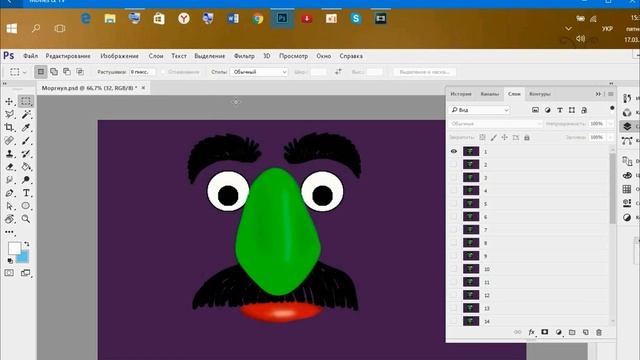Swap foreground and background colors
Viewport: 640px width, 360px height.
27,244
